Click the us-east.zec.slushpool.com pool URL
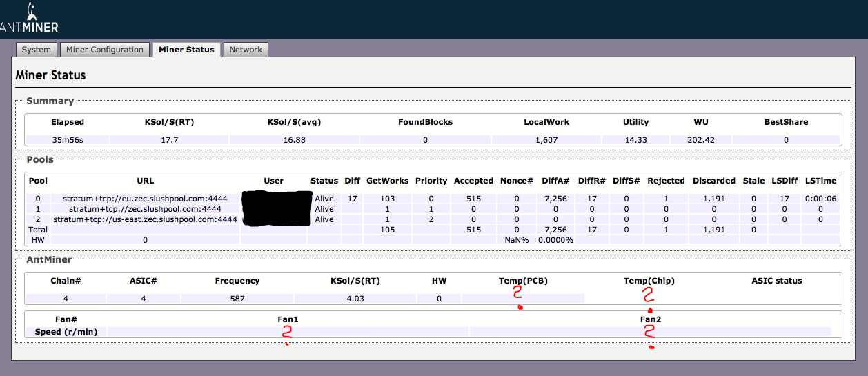Screen dimensions: 868x376 pos(146,219)
